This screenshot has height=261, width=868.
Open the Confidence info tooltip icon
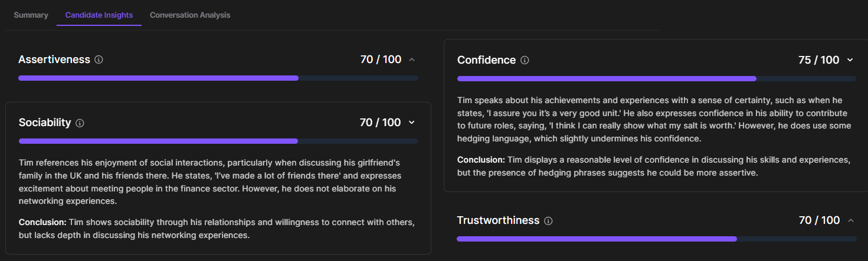pos(525,60)
